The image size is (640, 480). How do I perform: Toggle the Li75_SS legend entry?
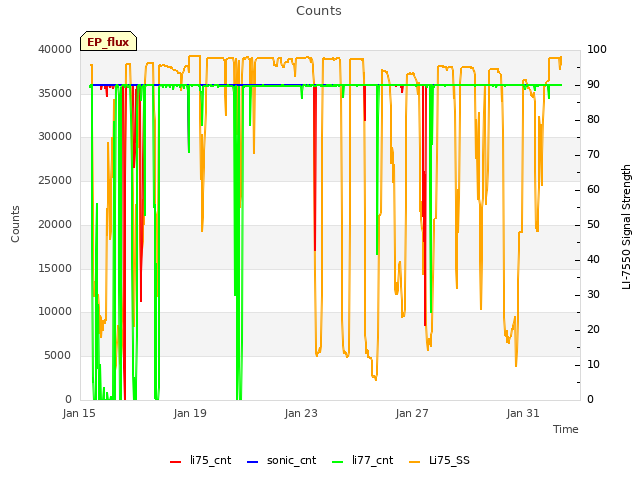pos(440,460)
